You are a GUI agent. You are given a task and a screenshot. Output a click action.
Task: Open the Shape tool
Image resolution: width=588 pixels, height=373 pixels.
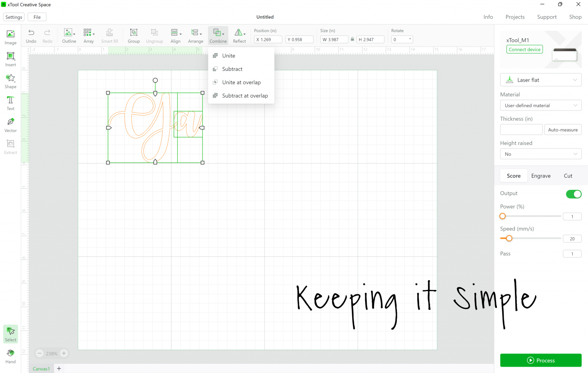tap(10, 81)
